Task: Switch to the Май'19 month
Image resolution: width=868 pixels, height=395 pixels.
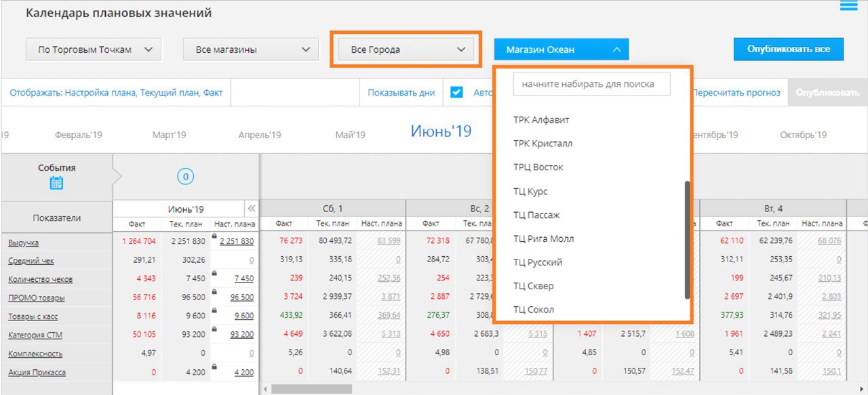Action: [x=350, y=135]
